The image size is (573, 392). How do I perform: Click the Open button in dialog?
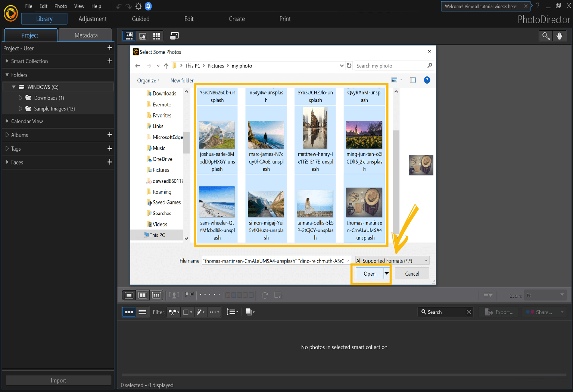pos(369,273)
